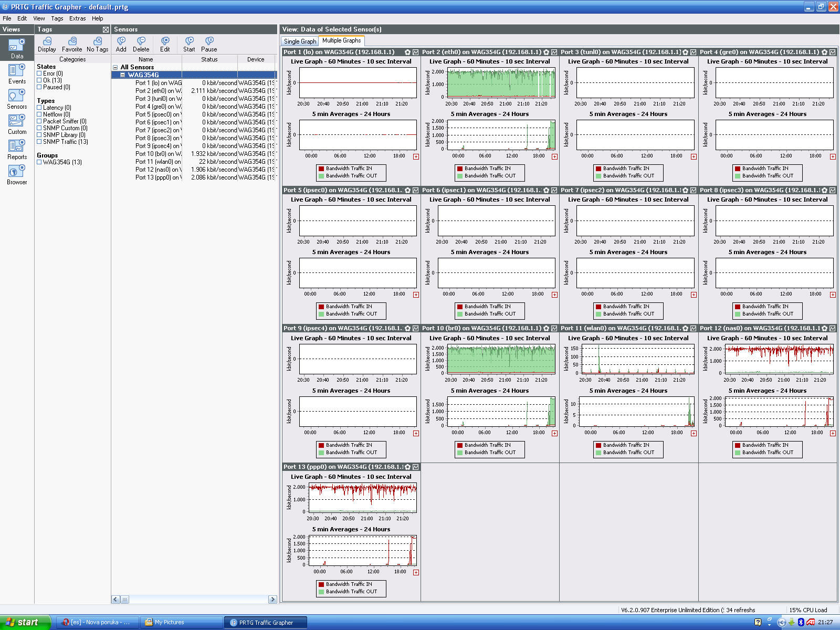The image size is (840, 630).
Task: Open the Tags menu
Action: pos(57,18)
